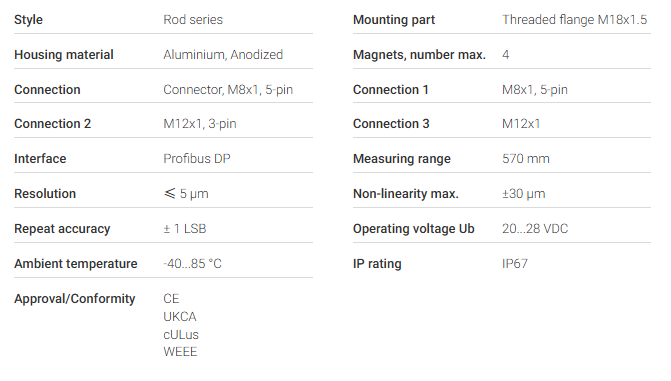
Task: Select the ±30 µm non-linearity value
Action: click(524, 193)
